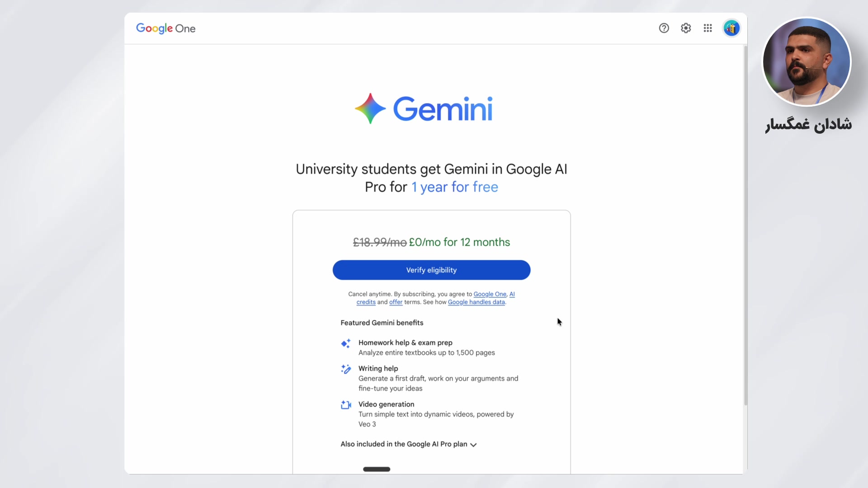Click the Video generation camera icon
The image size is (868, 488).
coord(346,405)
